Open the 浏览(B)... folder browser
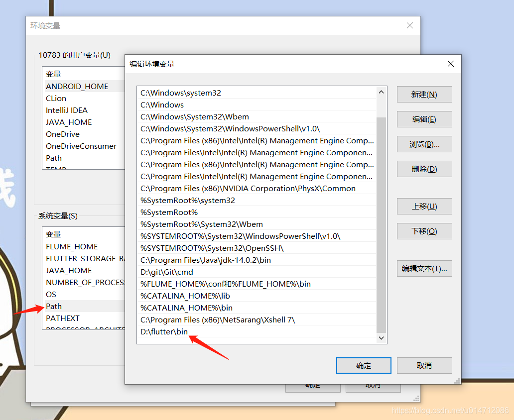The image size is (514, 420). tap(424, 144)
